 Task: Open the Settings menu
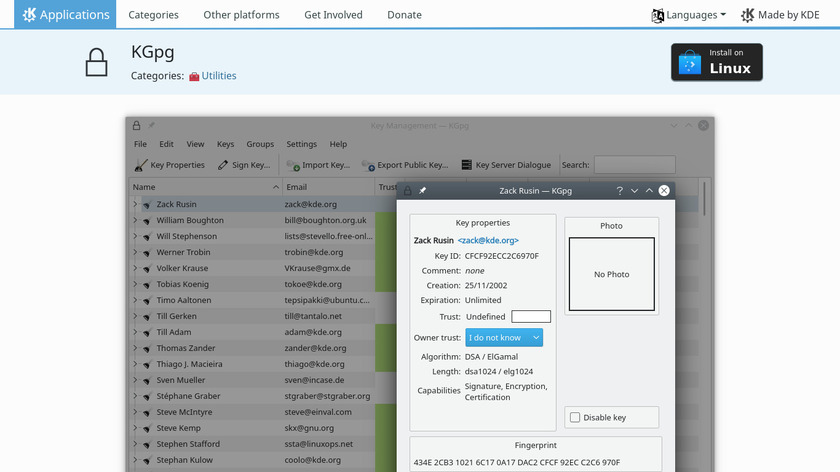click(302, 144)
